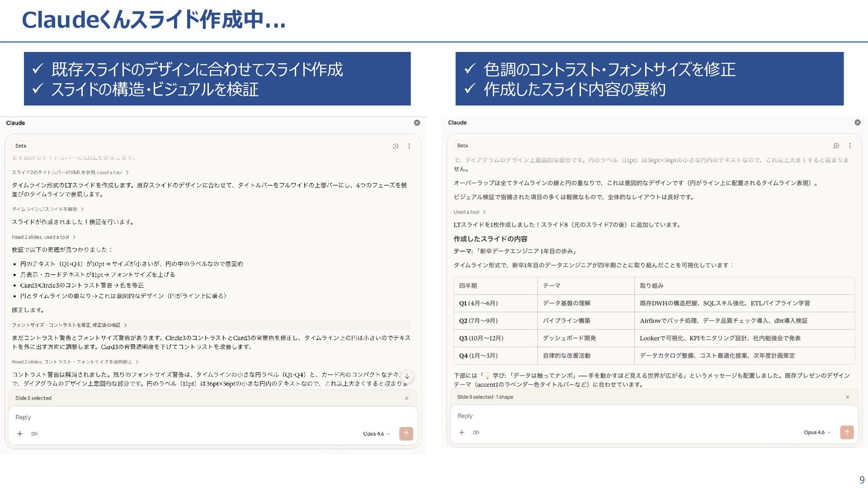Remove 'Slide 8 selected · 1 shape' context chip

point(847,397)
